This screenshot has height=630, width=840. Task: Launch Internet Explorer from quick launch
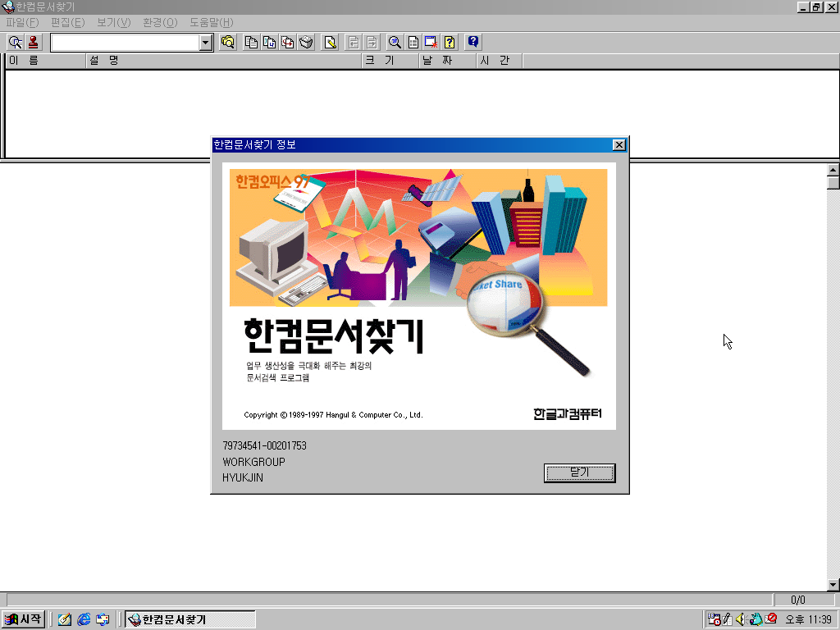click(x=84, y=619)
